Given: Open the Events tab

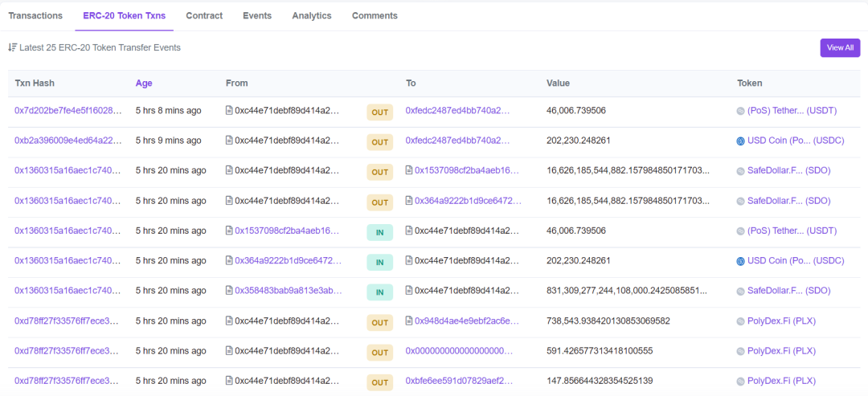Looking at the screenshot, I should point(257,16).
